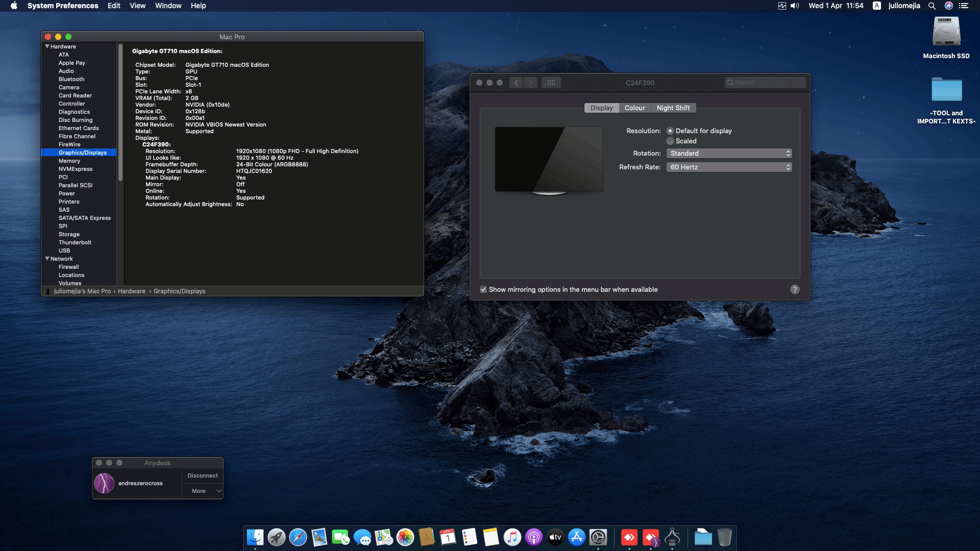Open the Refresh Rate dropdown
Screen dimensions: 980x551
729,167
